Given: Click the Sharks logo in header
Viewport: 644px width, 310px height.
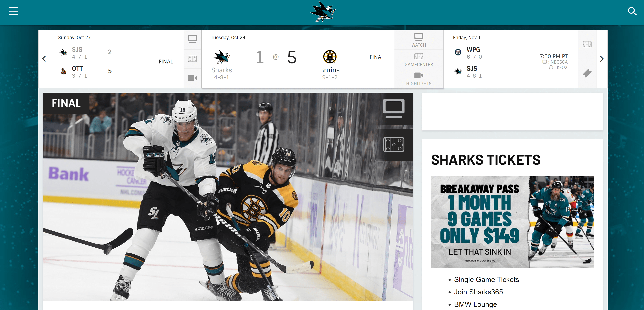Looking at the screenshot, I should [322, 12].
